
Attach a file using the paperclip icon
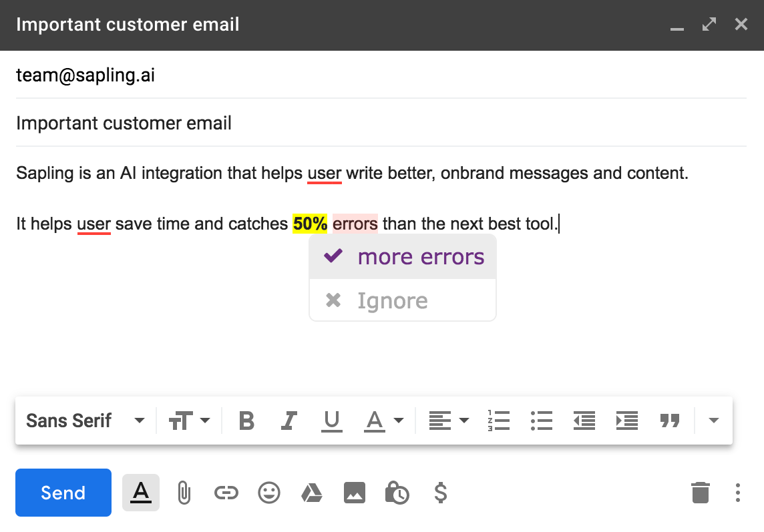(184, 493)
